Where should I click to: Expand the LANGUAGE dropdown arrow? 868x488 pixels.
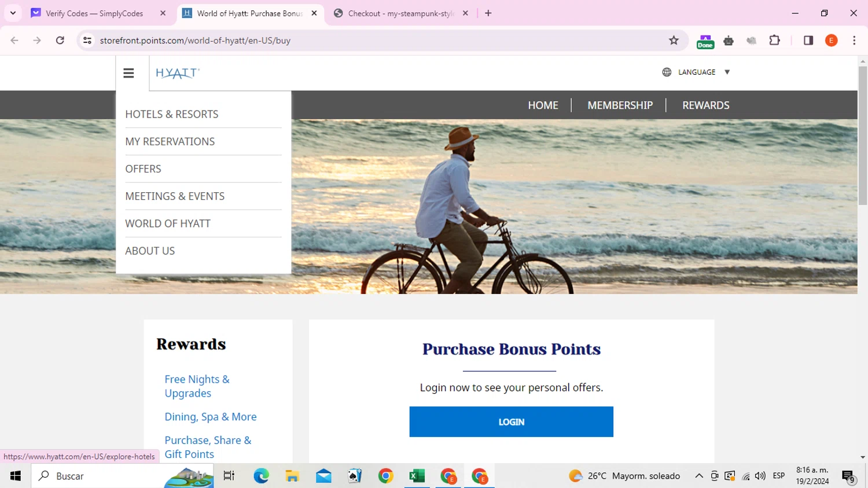[x=727, y=72]
